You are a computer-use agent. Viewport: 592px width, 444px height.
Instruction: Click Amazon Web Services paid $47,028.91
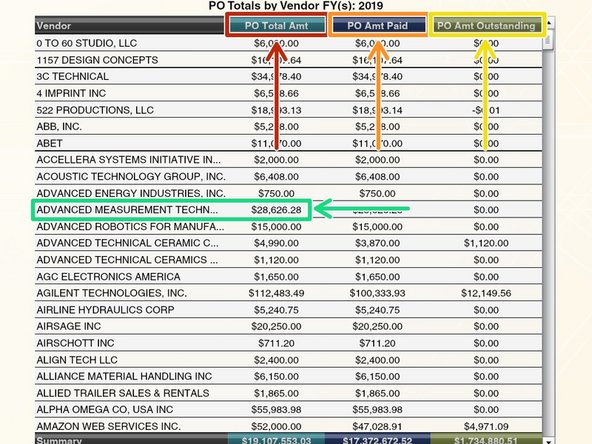click(378, 427)
